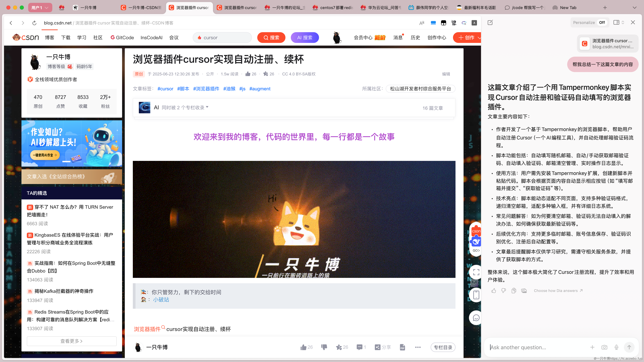The image size is (644, 362).
Task: Add attachment with plus icon in question box
Action: tap(592, 347)
